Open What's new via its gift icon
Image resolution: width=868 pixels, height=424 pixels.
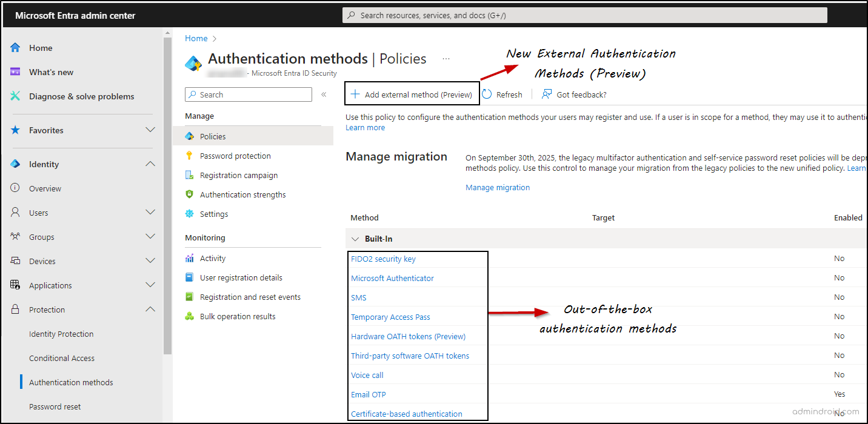[x=15, y=71]
